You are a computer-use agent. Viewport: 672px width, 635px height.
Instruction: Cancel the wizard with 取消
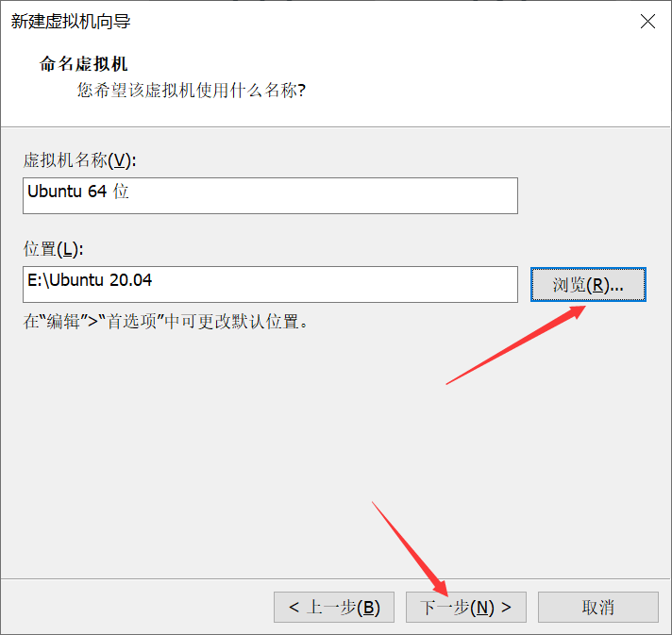[597, 607]
